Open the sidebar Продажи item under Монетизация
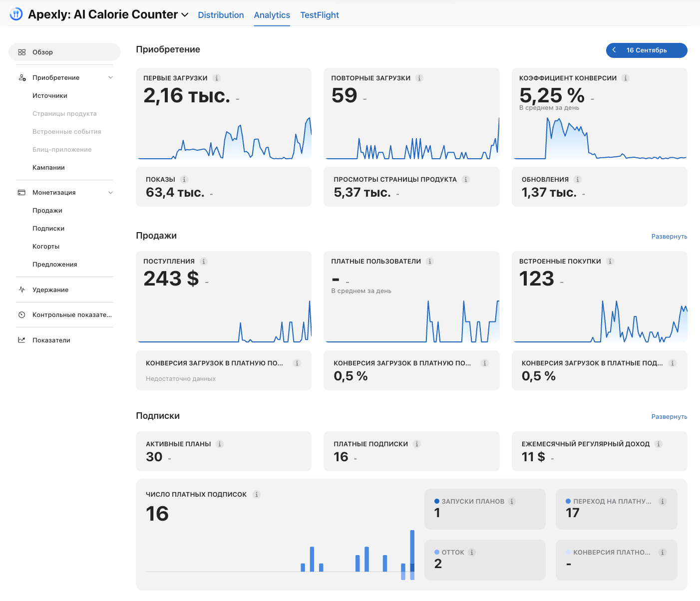Screen dimensions: 700x601 coord(47,210)
